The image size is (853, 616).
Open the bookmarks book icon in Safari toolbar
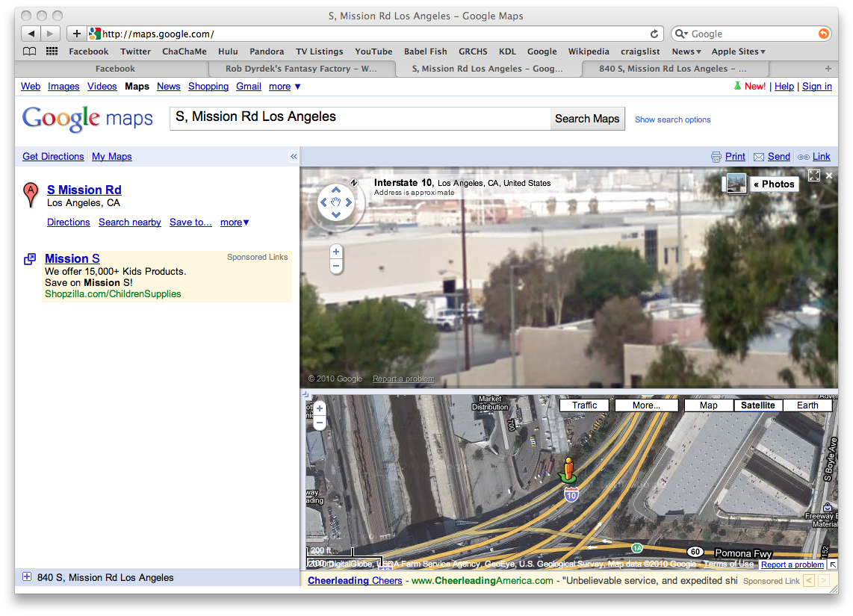[27, 51]
